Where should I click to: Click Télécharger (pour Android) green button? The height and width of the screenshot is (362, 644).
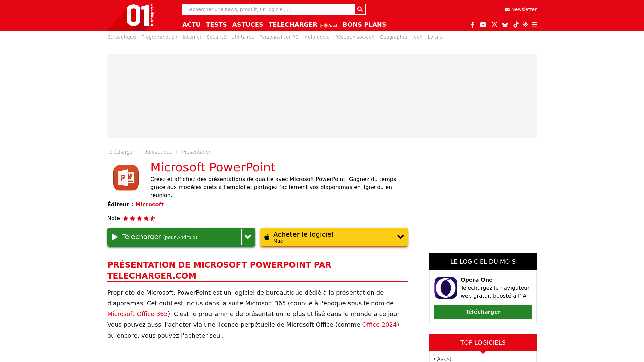[x=174, y=237]
